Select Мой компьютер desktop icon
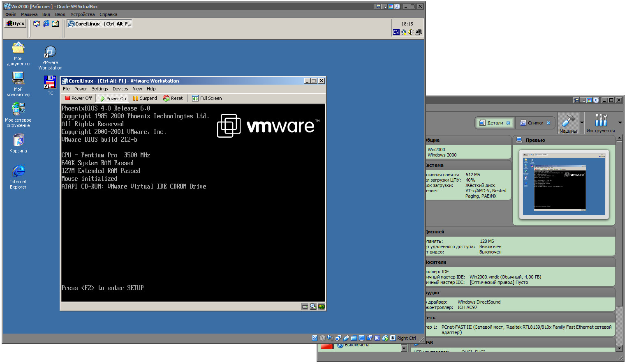Viewport: 627px width, 364px height. click(18, 84)
